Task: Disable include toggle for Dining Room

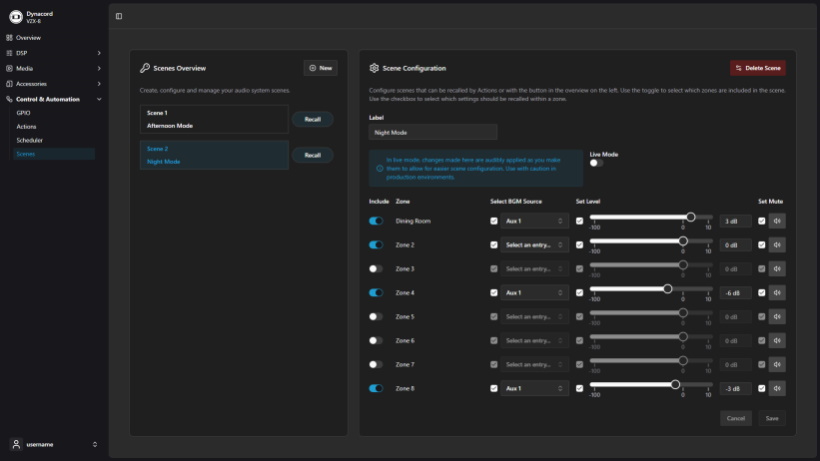Action: [x=376, y=221]
